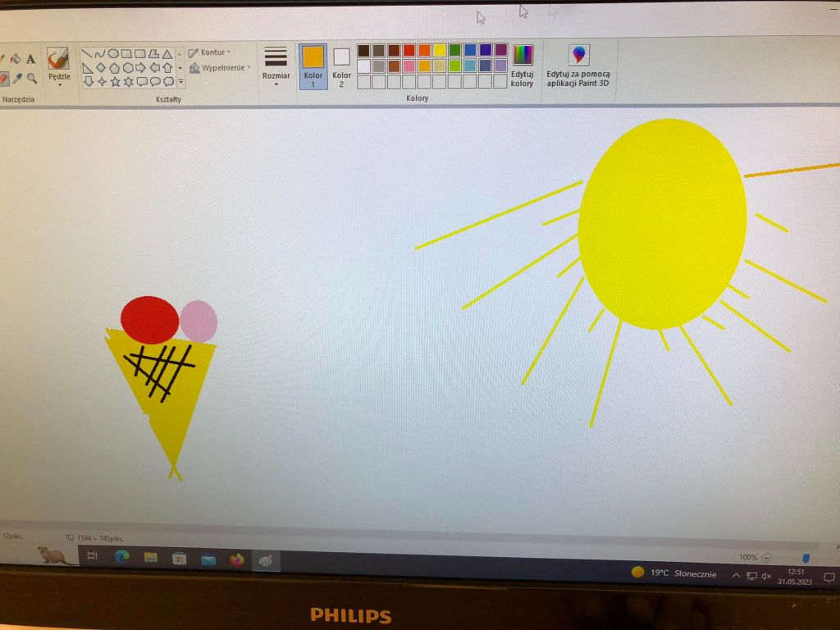The width and height of the screenshot is (840, 630).
Task: Pick the yellow swatch in top row
Action: point(440,50)
